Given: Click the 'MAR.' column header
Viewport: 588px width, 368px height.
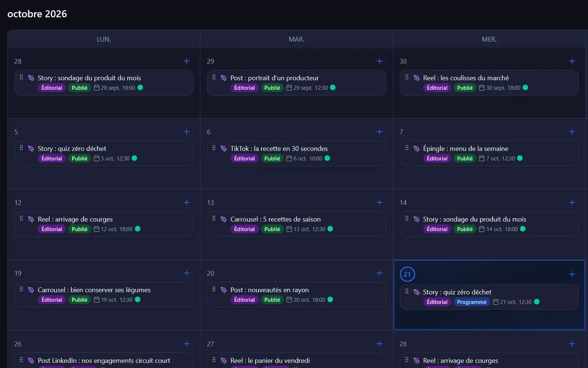Looking at the screenshot, I should tap(297, 39).
